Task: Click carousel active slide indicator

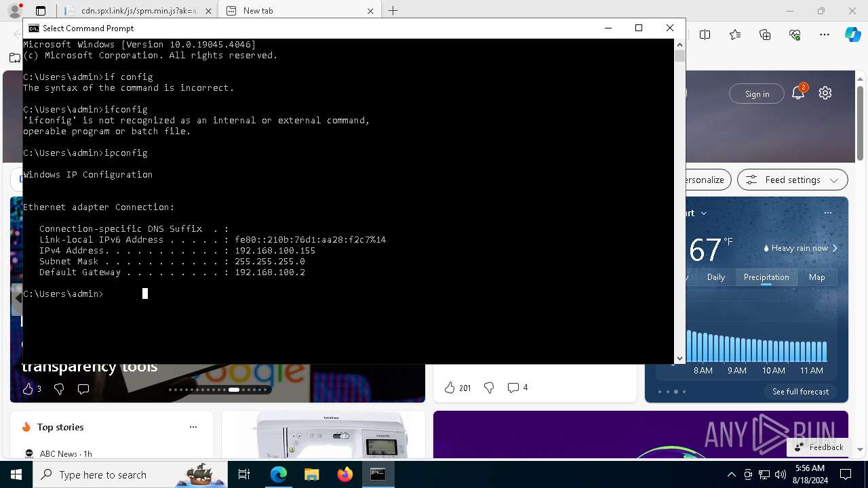Action: coord(234,390)
